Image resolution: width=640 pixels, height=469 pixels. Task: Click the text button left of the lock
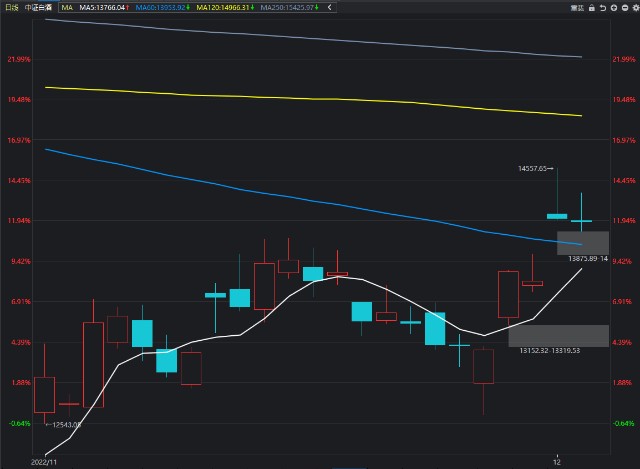[576, 7]
